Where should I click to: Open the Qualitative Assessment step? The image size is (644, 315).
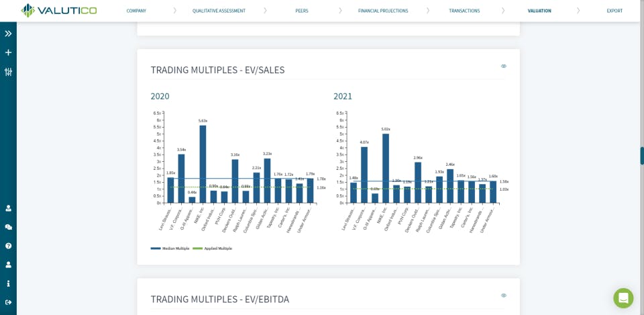(x=219, y=11)
